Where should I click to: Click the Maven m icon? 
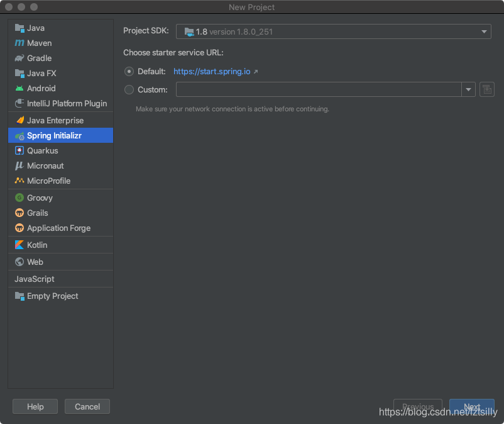(x=19, y=43)
